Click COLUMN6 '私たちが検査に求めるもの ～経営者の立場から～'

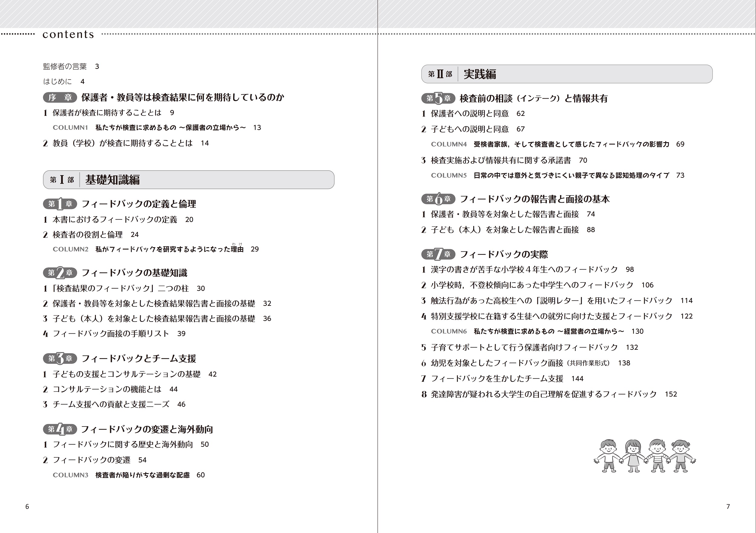tap(537, 332)
